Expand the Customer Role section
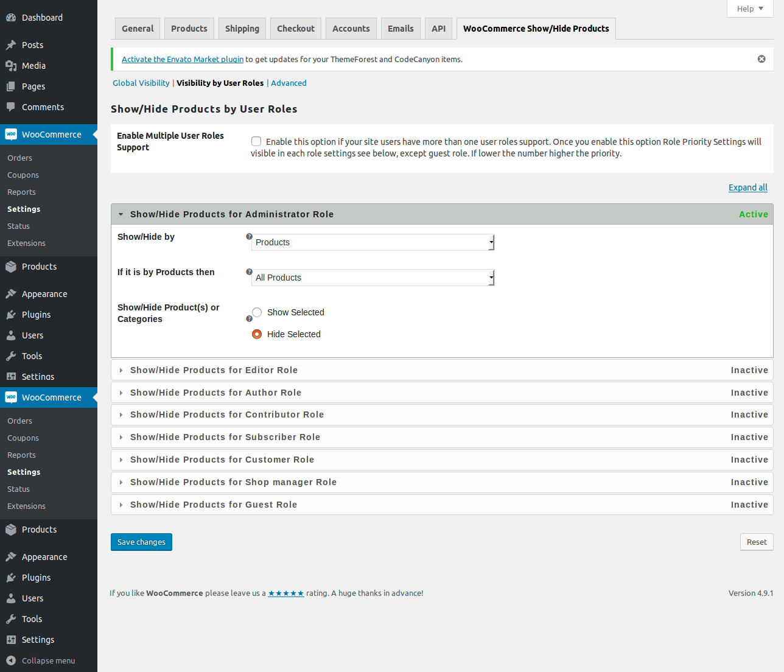 pyautogui.click(x=442, y=460)
